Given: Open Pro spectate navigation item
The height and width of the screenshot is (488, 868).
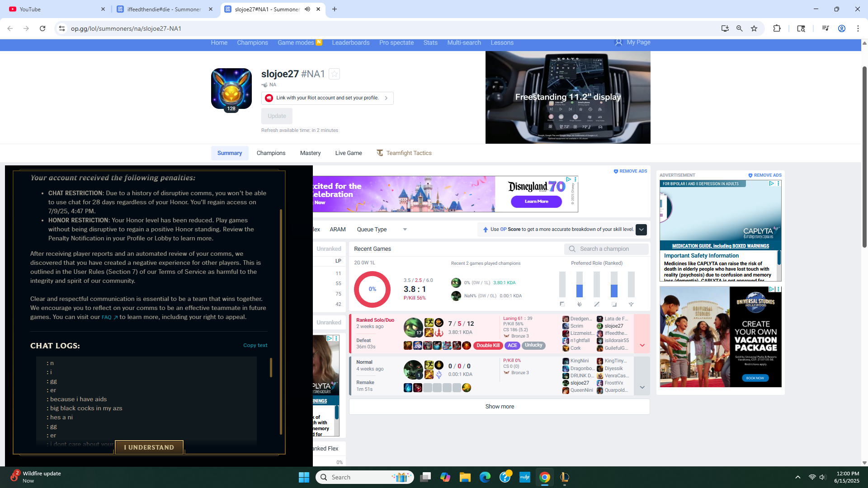Looking at the screenshot, I should 396,42.
